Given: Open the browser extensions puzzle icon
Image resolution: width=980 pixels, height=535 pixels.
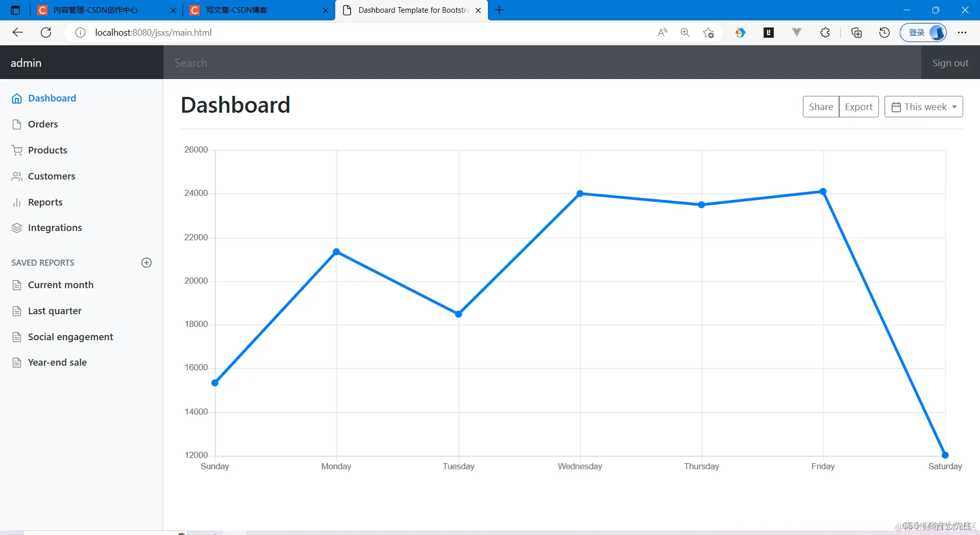Looking at the screenshot, I should click(x=825, y=33).
